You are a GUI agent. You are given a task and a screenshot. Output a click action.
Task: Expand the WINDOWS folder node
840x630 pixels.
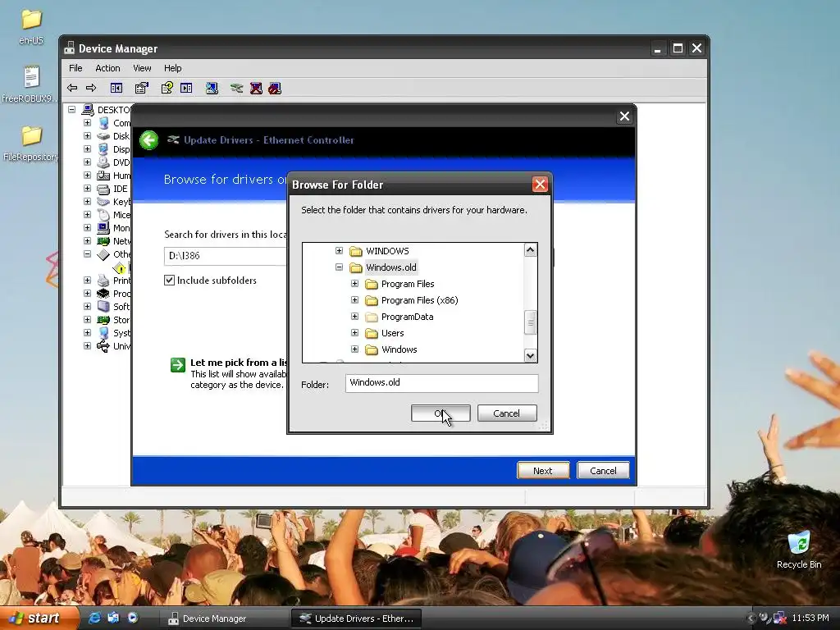[339, 251]
